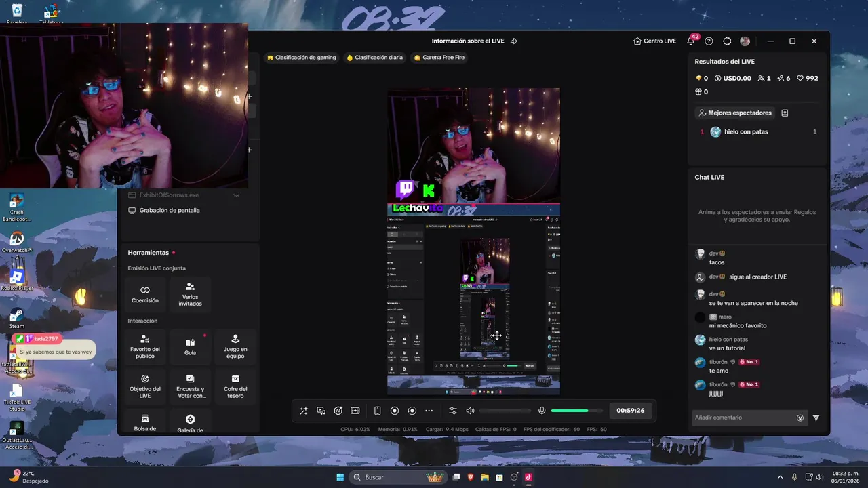Open Clasificación diaria tab
The image size is (868, 488).
pyautogui.click(x=375, y=58)
